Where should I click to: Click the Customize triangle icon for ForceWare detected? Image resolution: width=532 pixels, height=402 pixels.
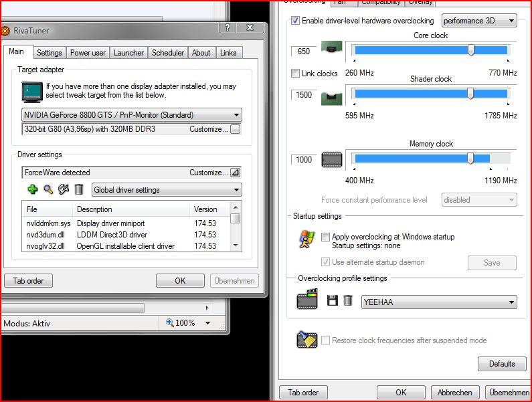click(x=235, y=173)
